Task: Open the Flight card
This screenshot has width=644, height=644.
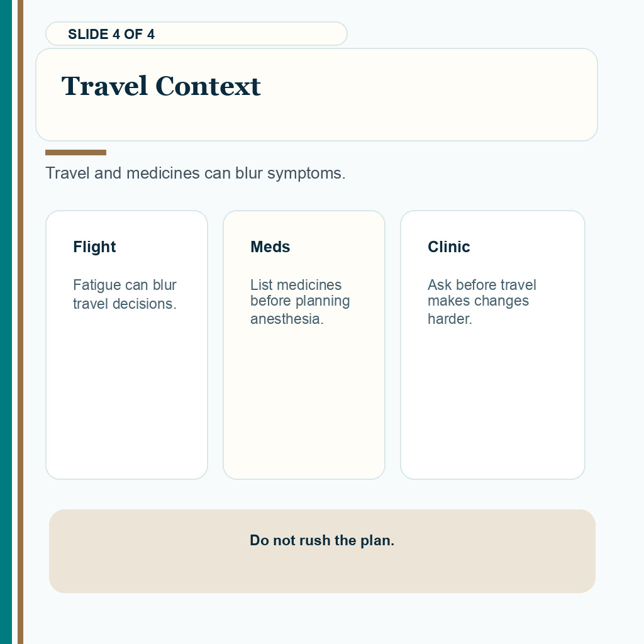Action: (x=126, y=345)
